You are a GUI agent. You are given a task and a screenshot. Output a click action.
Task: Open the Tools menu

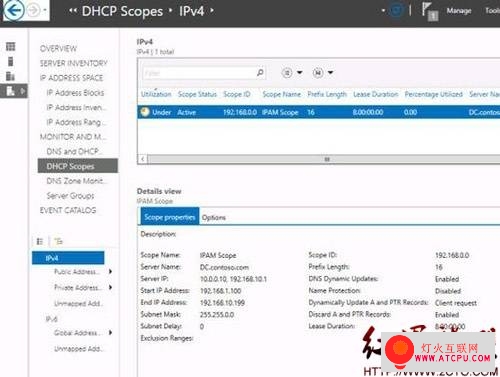(493, 11)
